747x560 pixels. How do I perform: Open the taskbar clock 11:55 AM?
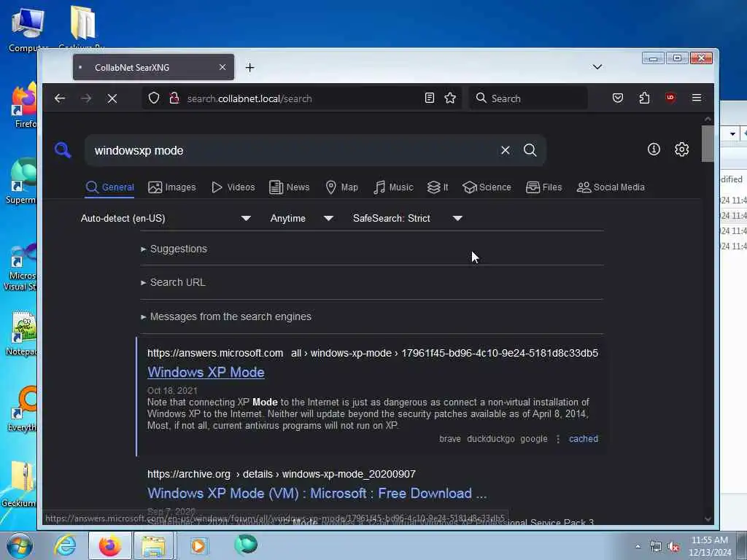(x=710, y=546)
